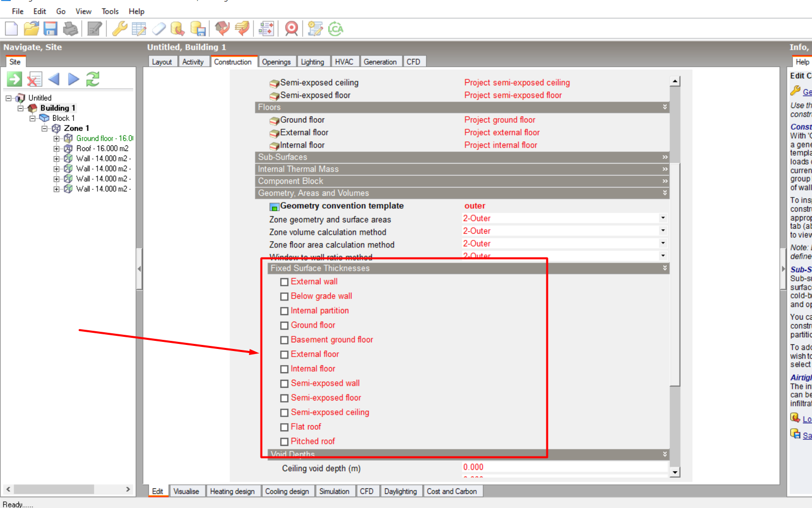Go forward with the blue right arrow
The width and height of the screenshot is (812, 508).
point(74,79)
